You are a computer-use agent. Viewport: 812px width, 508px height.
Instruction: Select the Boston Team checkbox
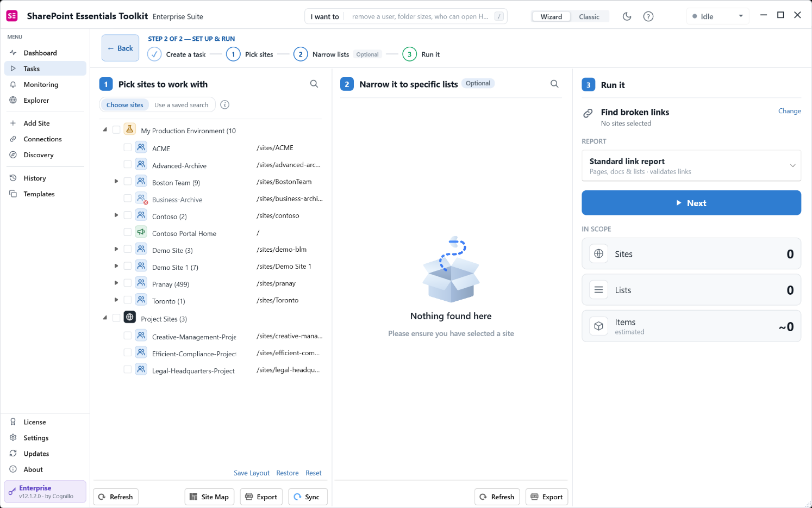128,181
